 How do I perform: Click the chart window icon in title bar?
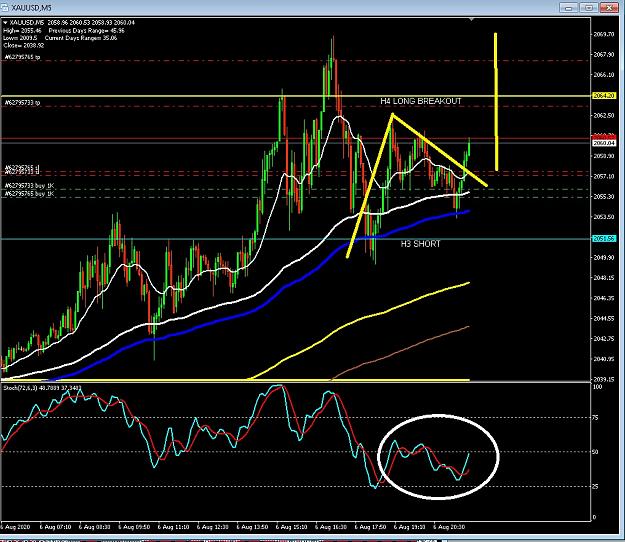pyautogui.click(x=6, y=8)
